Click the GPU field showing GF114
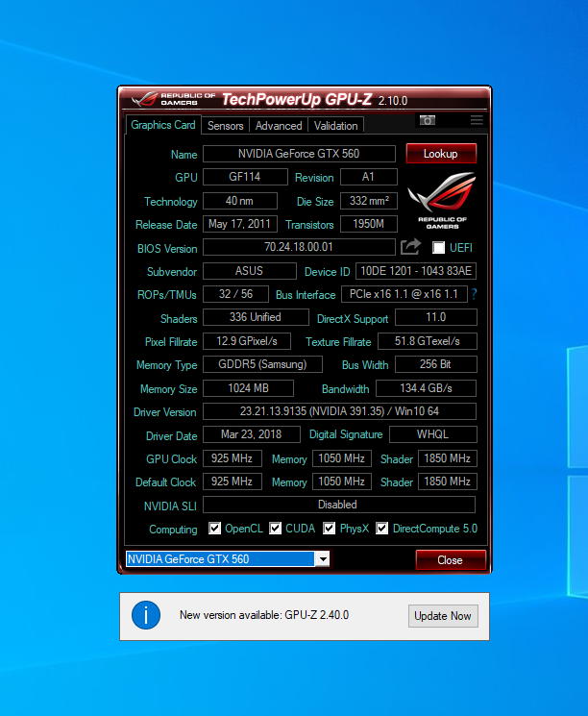 pos(245,177)
